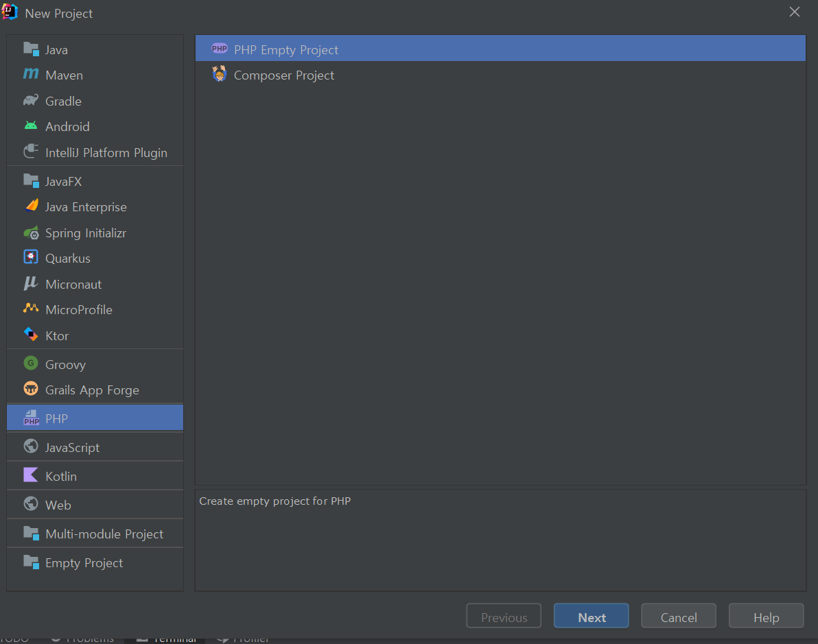Select 'Multi-module Project' label
The height and width of the screenshot is (644, 818).
[x=104, y=534]
